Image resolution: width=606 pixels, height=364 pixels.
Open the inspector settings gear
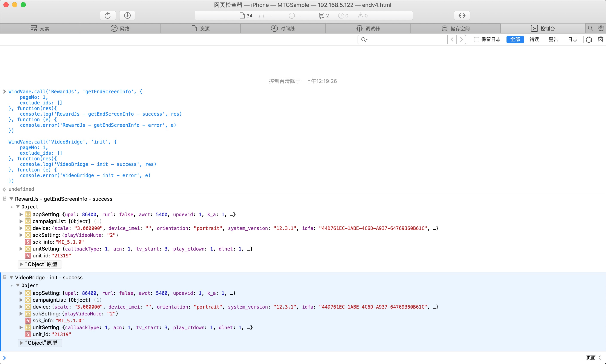(601, 28)
